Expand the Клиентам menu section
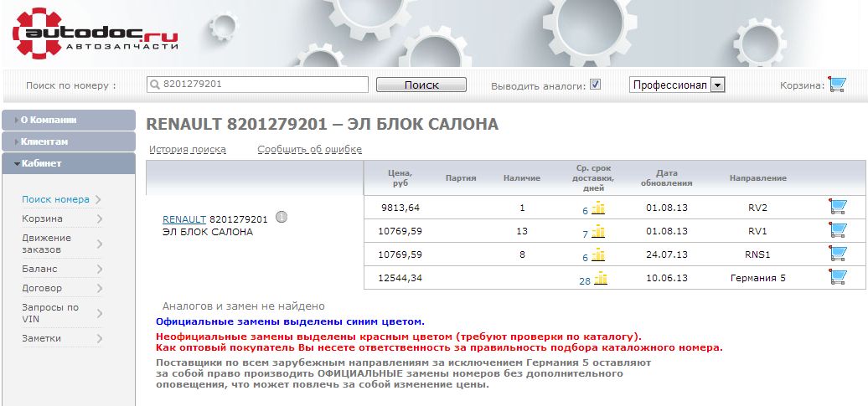 pos(68,141)
